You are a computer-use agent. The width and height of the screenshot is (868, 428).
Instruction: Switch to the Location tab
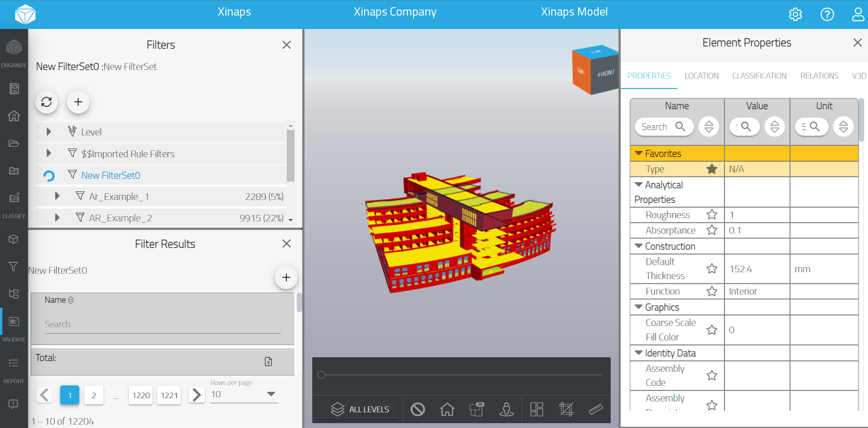pos(702,76)
